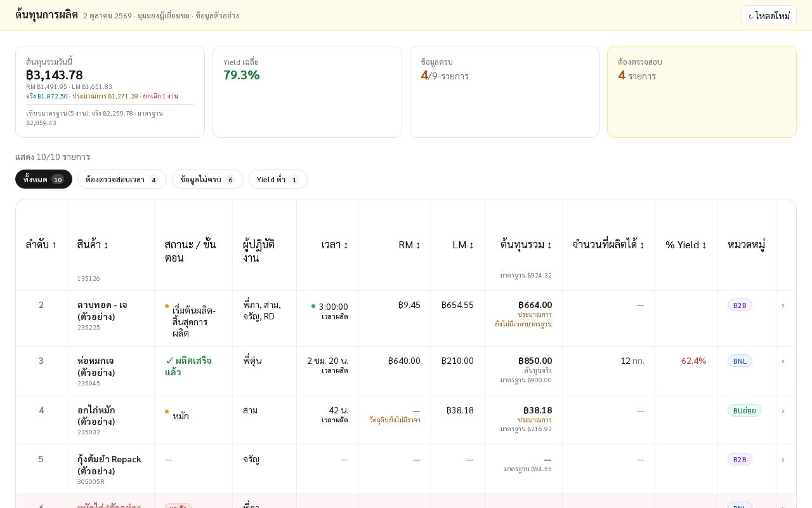The width and height of the screenshot is (812, 508).
Task: Click the Yield เฉลี่ย 79.3% value
Action: click(242, 75)
